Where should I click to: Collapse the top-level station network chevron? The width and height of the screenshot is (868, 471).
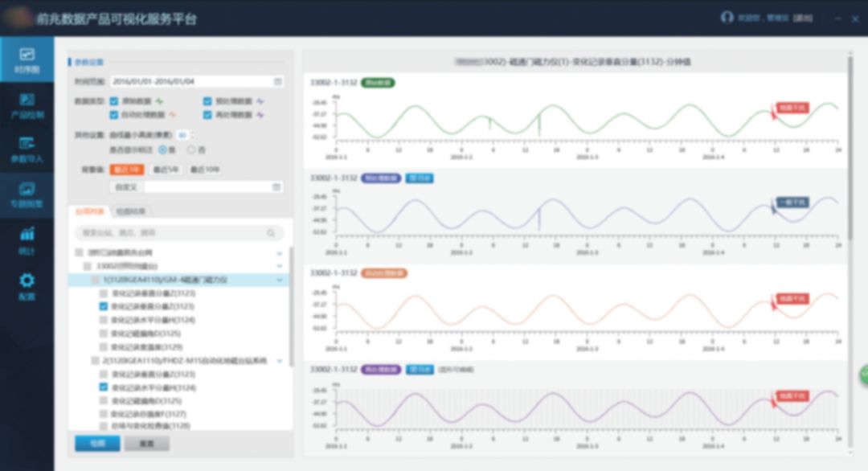[x=280, y=252]
